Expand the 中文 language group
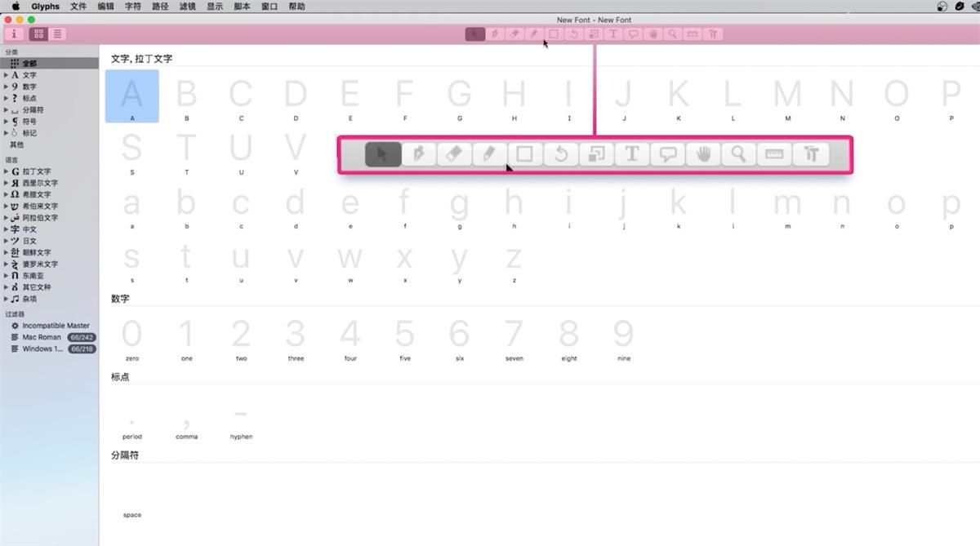Image resolution: width=980 pixels, height=546 pixels. pos(6,229)
